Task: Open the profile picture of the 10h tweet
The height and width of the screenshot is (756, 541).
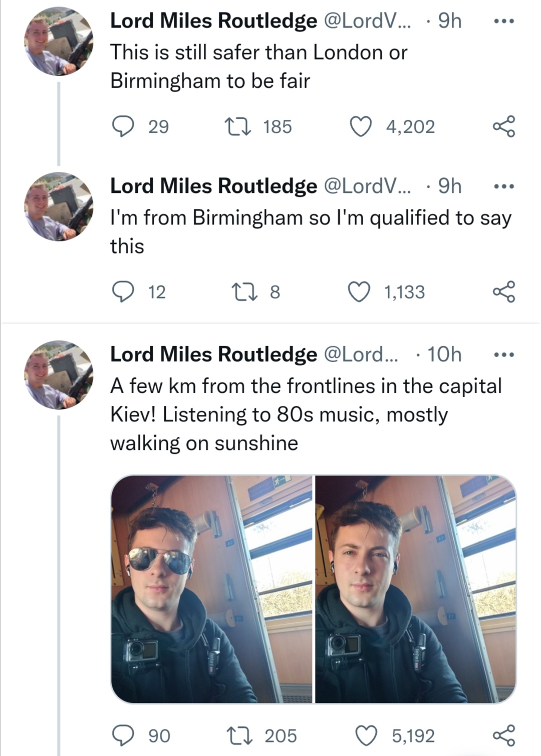Action: point(59,375)
